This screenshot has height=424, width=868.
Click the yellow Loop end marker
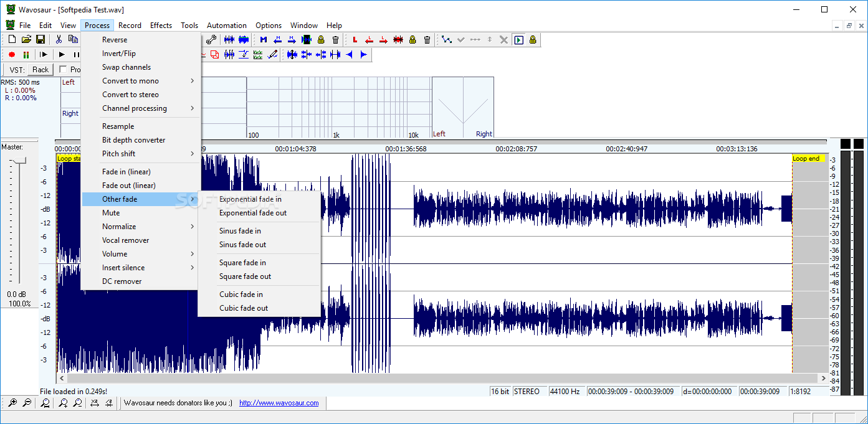tap(808, 158)
